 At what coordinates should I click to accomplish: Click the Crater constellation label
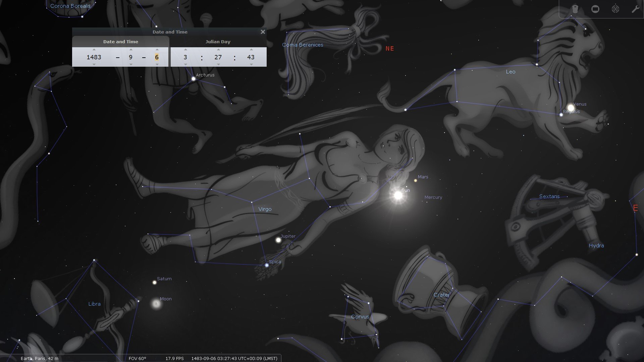click(441, 295)
